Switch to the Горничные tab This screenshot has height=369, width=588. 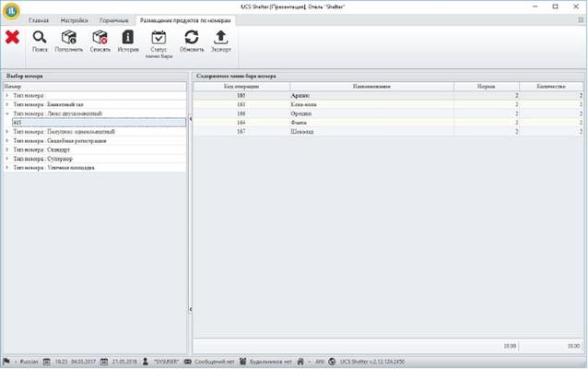click(x=113, y=19)
